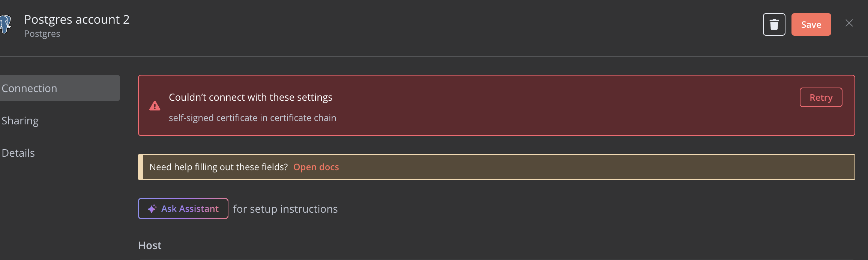
Task: Click credential name Postgres account 2
Action: [77, 19]
